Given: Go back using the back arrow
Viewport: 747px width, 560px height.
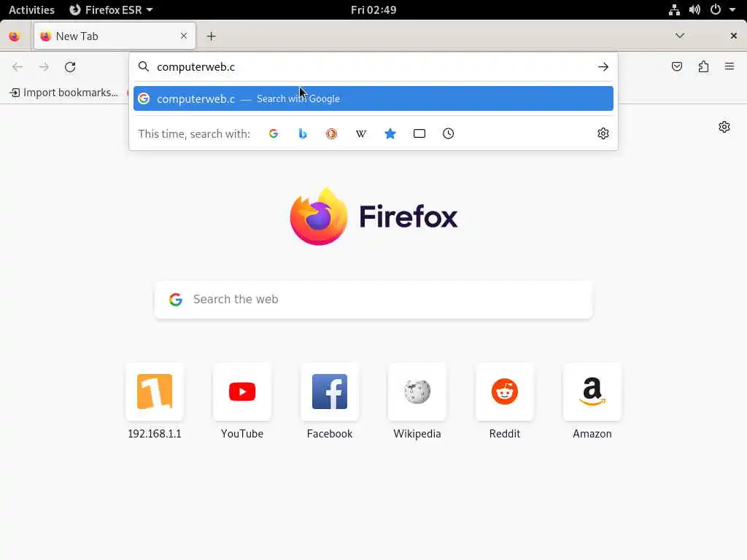Looking at the screenshot, I should pyautogui.click(x=18, y=66).
